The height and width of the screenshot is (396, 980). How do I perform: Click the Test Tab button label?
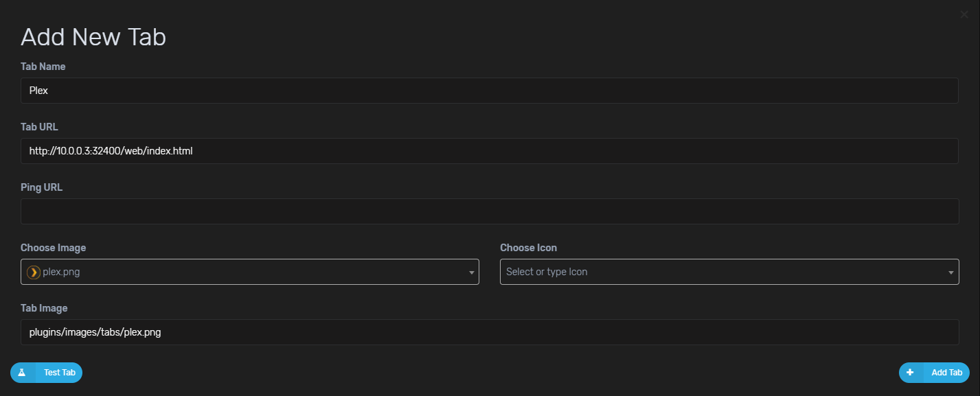pos(60,373)
